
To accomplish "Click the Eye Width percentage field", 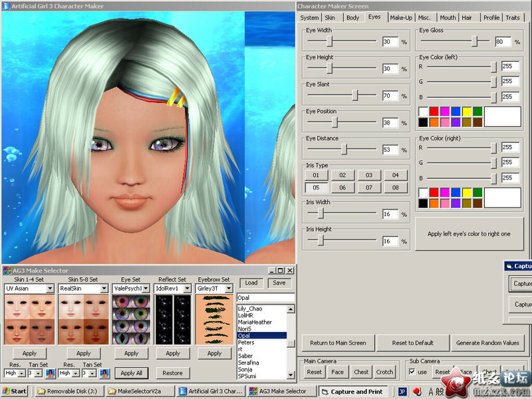I will pyautogui.click(x=390, y=42).
